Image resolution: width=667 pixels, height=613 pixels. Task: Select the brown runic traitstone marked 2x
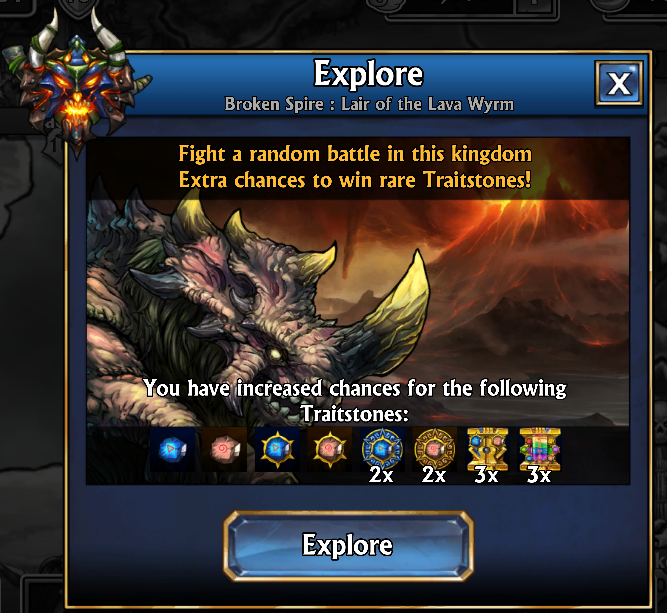pyautogui.click(x=434, y=449)
